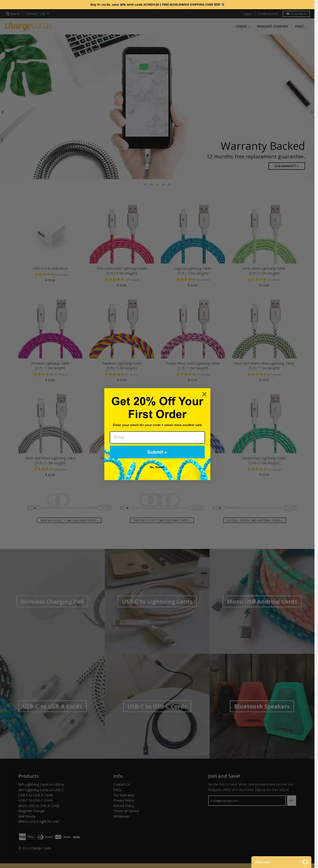
Task: Expand the FAQS menu
Action: coord(301,26)
